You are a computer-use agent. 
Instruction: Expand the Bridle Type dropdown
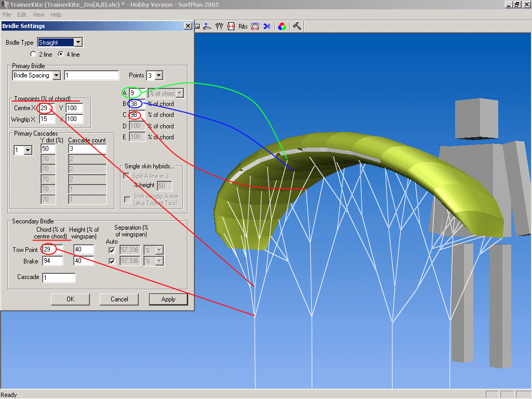pos(78,43)
